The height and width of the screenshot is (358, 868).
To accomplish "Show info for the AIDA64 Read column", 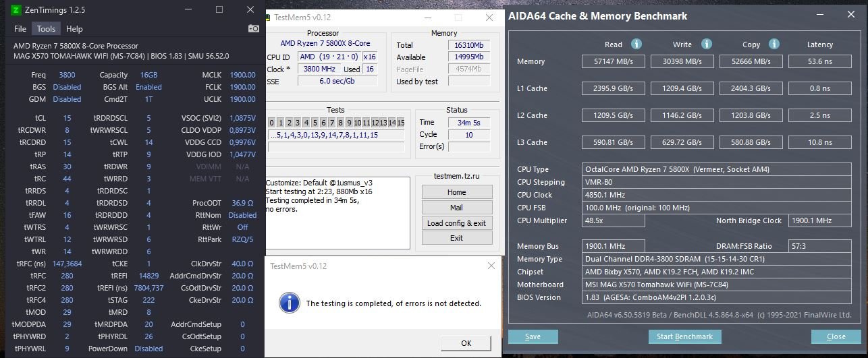I will pyautogui.click(x=636, y=44).
